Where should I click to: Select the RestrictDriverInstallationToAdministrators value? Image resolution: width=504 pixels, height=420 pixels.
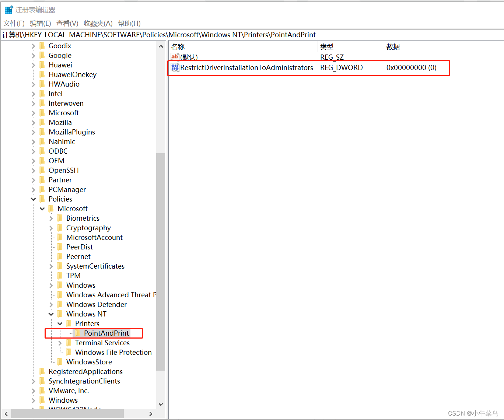[247, 67]
